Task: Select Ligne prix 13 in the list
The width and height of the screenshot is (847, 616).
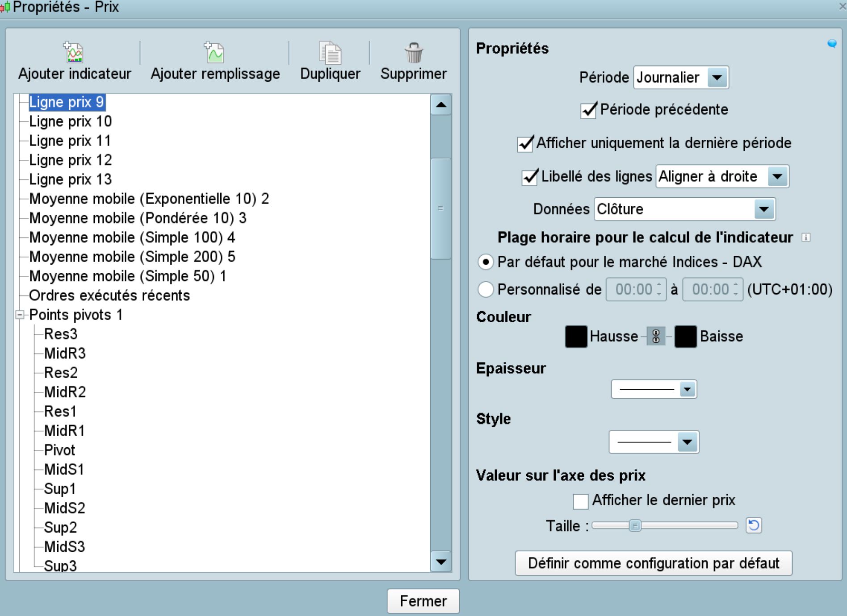Action: pos(71,179)
